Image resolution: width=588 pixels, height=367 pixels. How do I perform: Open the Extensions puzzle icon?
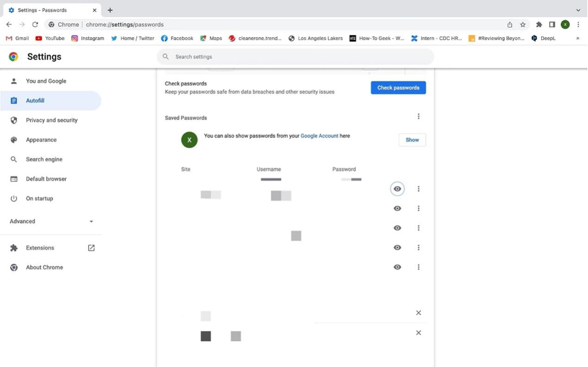click(x=539, y=24)
